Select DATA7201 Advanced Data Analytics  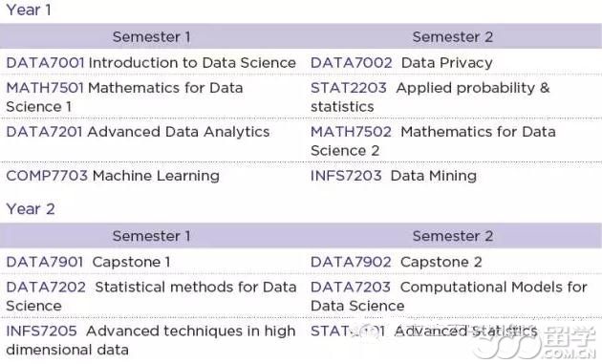(138, 132)
